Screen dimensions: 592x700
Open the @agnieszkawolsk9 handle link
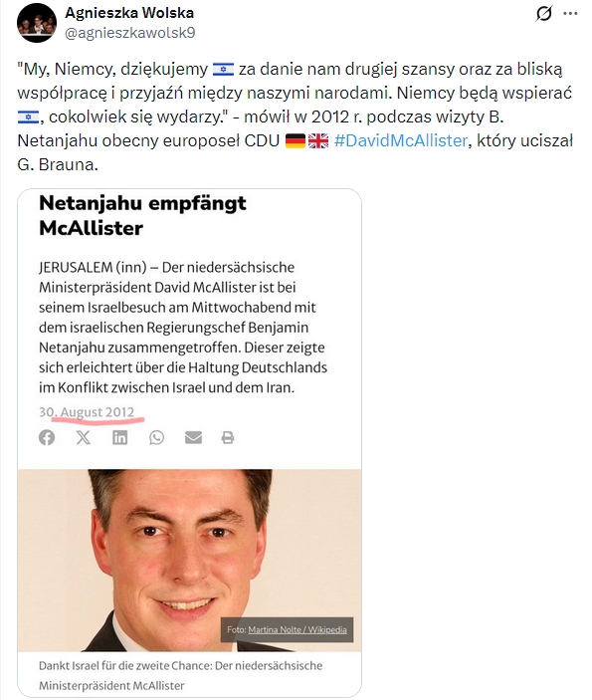coord(129,33)
